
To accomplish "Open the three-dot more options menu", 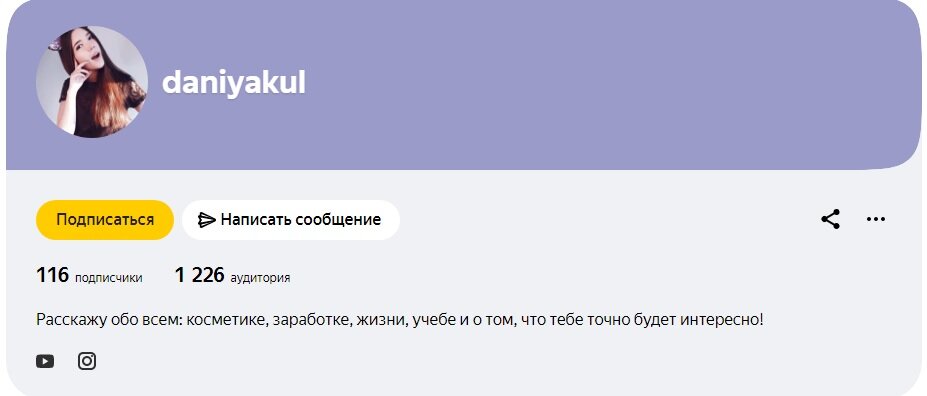I will (x=876, y=219).
